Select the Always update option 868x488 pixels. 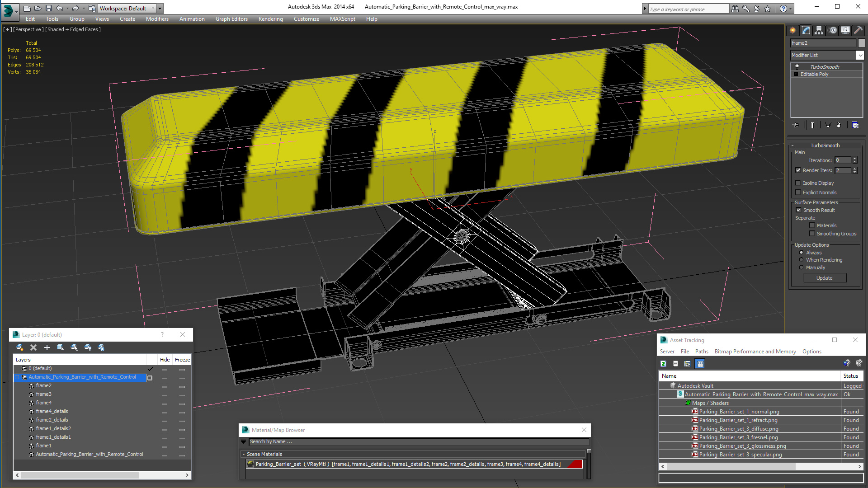pyautogui.click(x=802, y=253)
